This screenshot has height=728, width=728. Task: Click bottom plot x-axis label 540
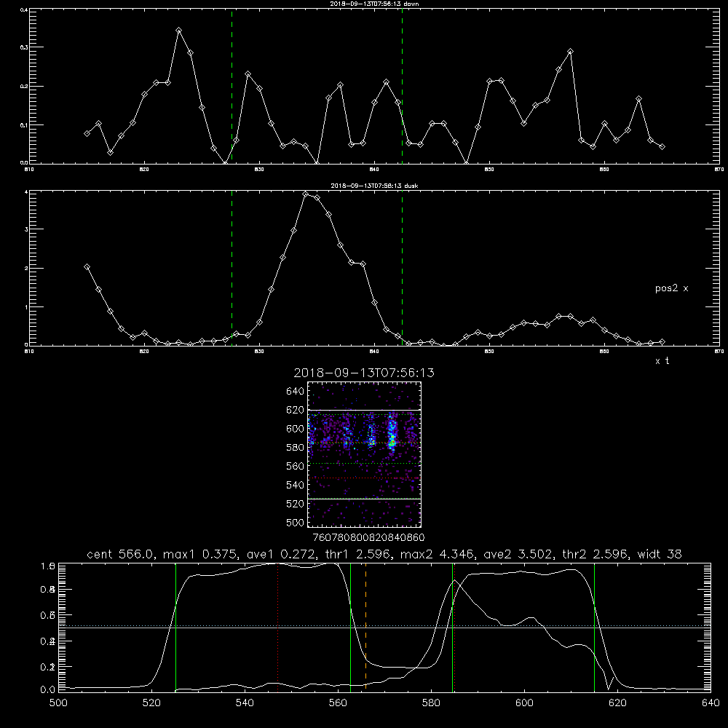click(245, 703)
